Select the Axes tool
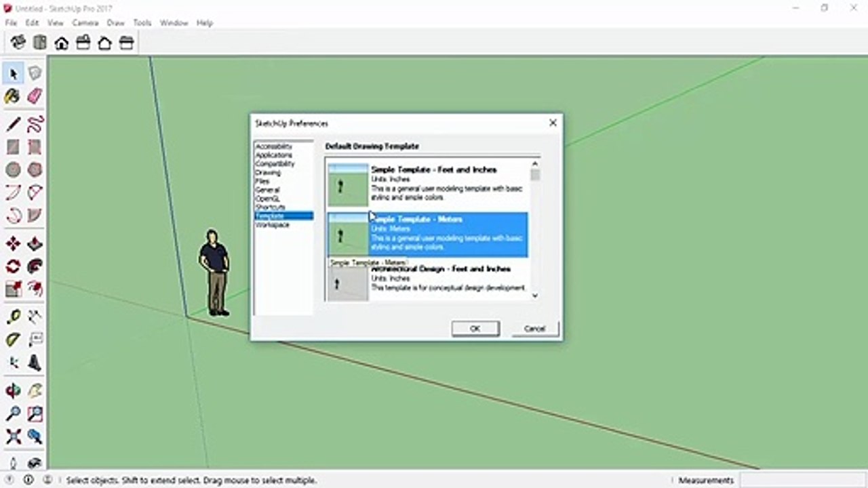868x488 pixels. pos(13,363)
